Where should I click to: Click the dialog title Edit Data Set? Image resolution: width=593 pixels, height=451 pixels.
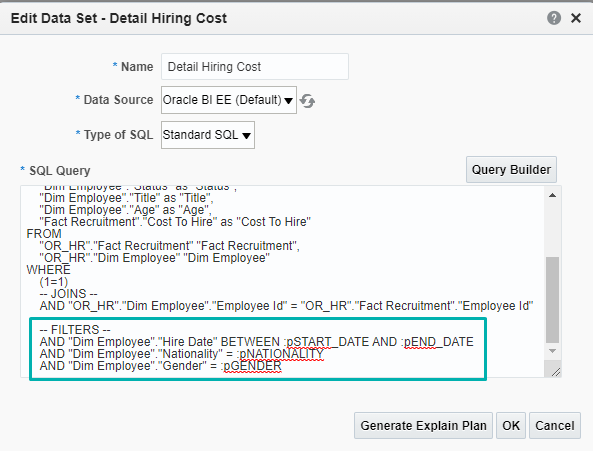[119, 18]
